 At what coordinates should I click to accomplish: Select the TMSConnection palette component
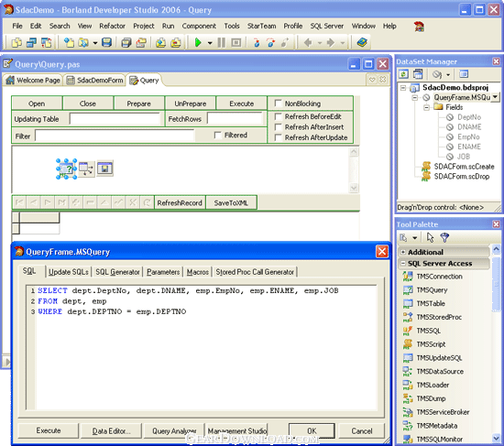pyautogui.click(x=439, y=277)
